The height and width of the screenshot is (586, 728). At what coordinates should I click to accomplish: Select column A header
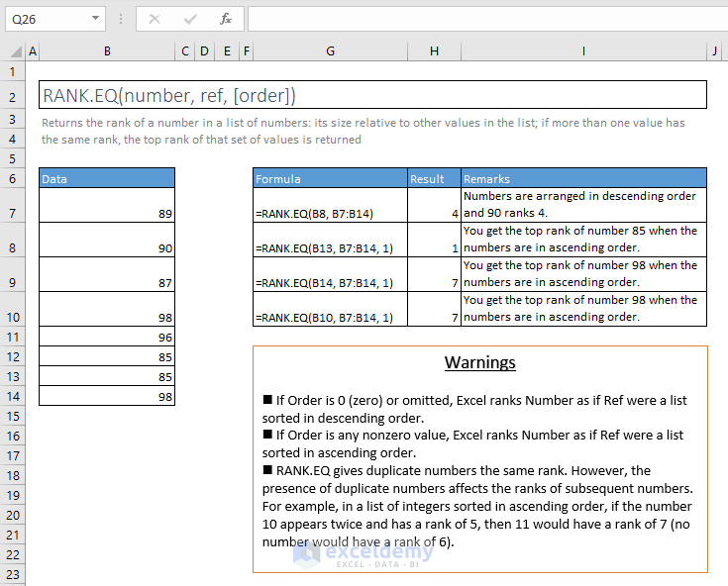pyautogui.click(x=32, y=51)
